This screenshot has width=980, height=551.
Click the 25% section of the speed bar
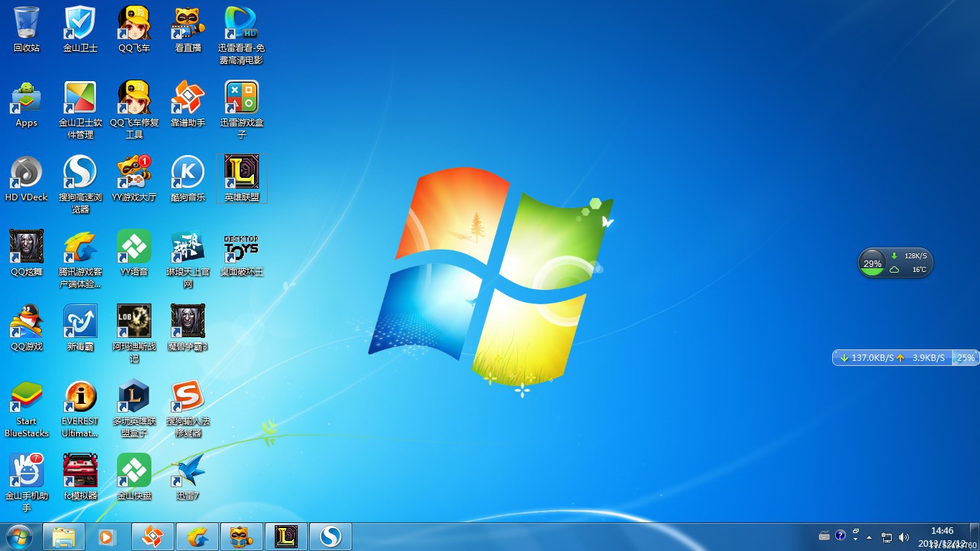pyautogui.click(x=966, y=357)
